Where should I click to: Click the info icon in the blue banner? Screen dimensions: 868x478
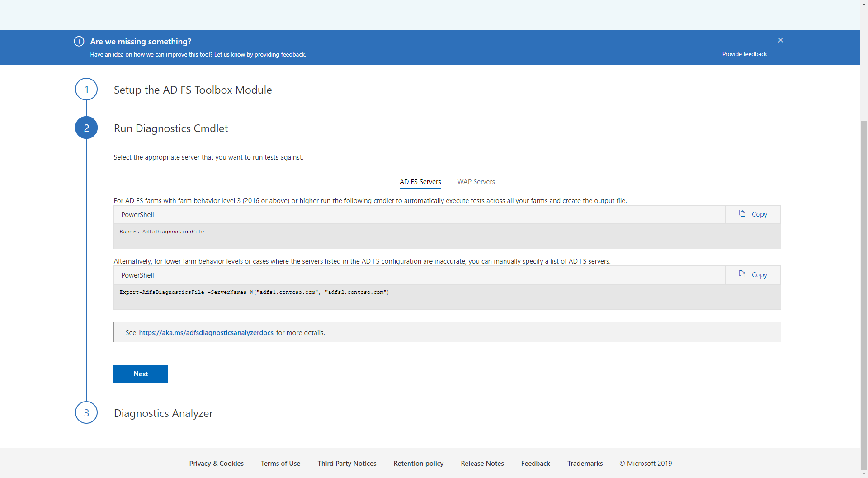pyautogui.click(x=79, y=41)
